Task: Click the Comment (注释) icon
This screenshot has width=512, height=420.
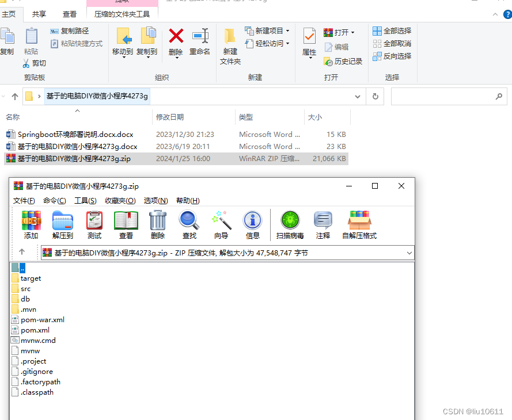Action: pyautogui.click(x=323, y=220)
